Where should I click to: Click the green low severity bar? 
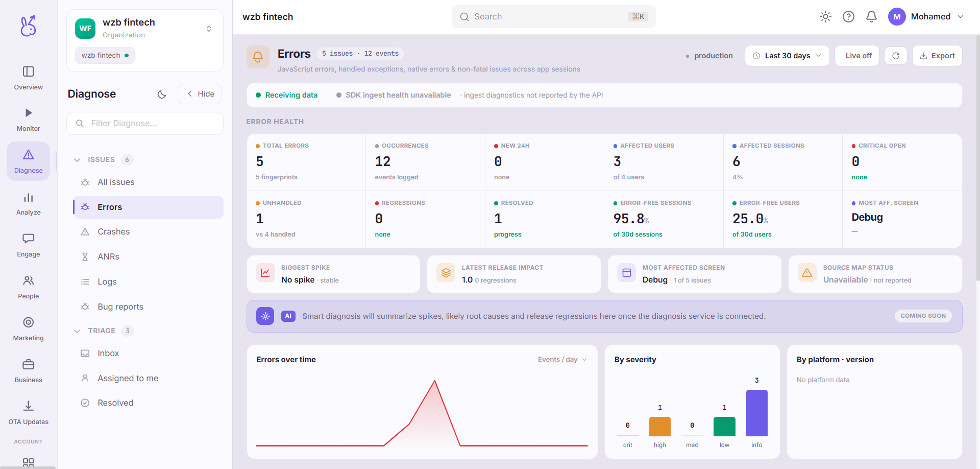click(724, 427)
